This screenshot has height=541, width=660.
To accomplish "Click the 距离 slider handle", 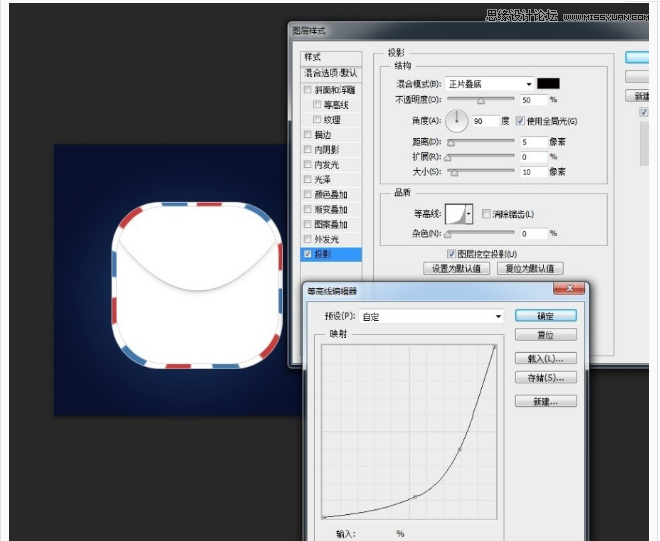I will pos(451,143).
